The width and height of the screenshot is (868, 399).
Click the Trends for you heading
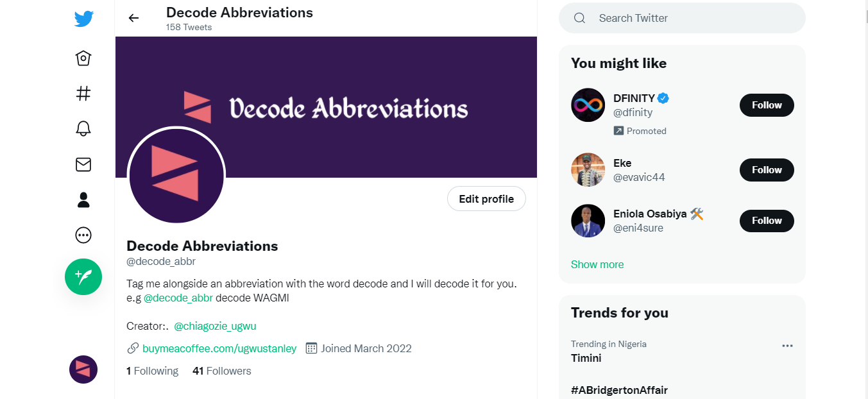point(620,313)
